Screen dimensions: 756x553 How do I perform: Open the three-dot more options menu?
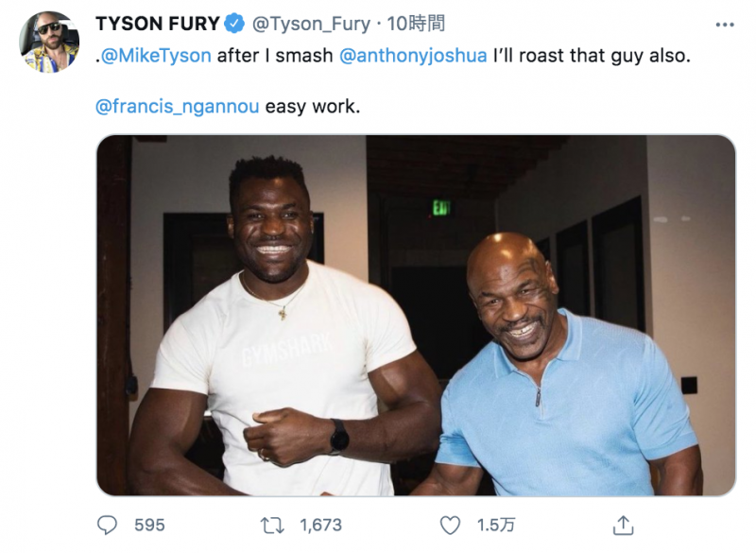[x=724, y=25]
